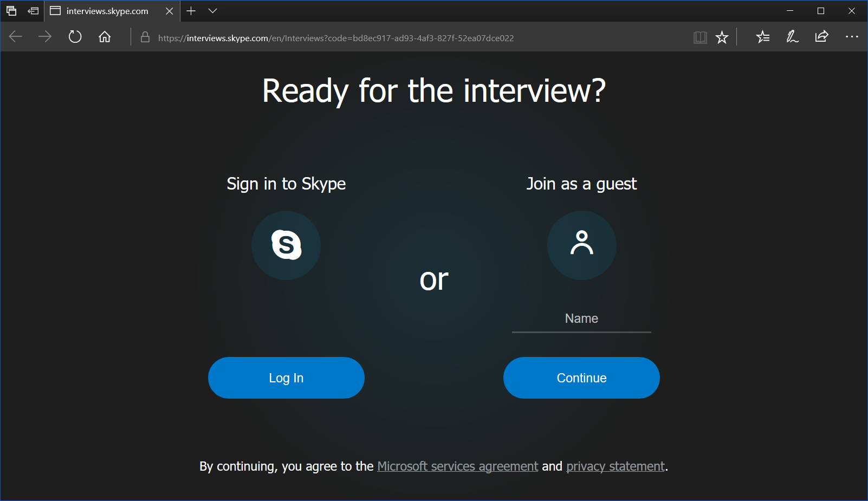Open the Microsoft services agreement link
Image resolution: width=868 pixels, height=501 pixels.
(457, 466)
